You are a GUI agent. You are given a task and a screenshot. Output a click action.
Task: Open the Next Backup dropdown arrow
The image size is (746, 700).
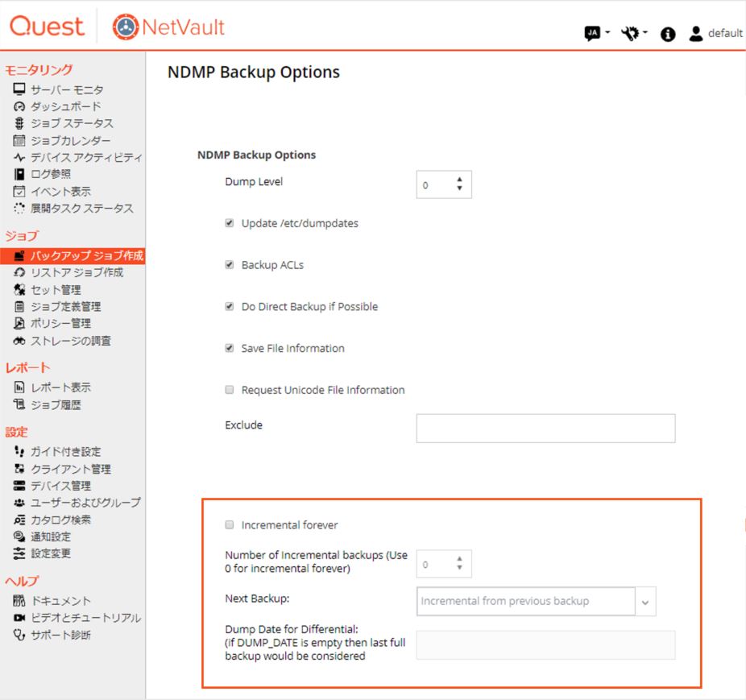pyautogui.click(x=645, y=602)
